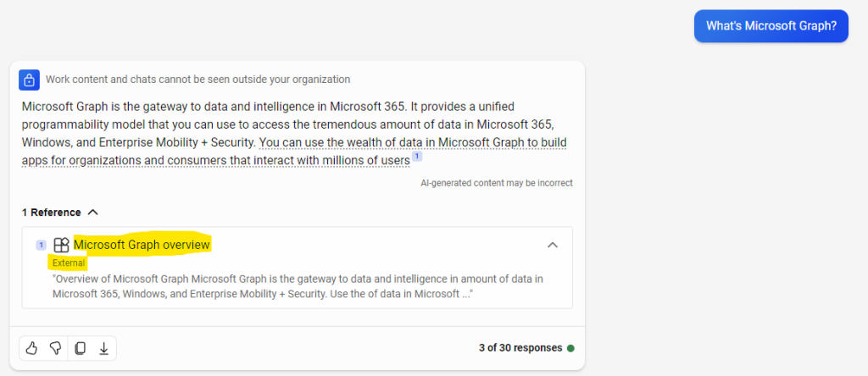Click the app icon beside Microsoft Graph overview
Screen dimensions: 868x376
61,245
